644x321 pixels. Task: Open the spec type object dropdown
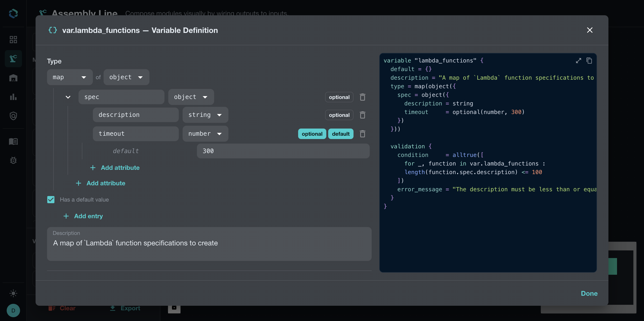coord(191,97)
